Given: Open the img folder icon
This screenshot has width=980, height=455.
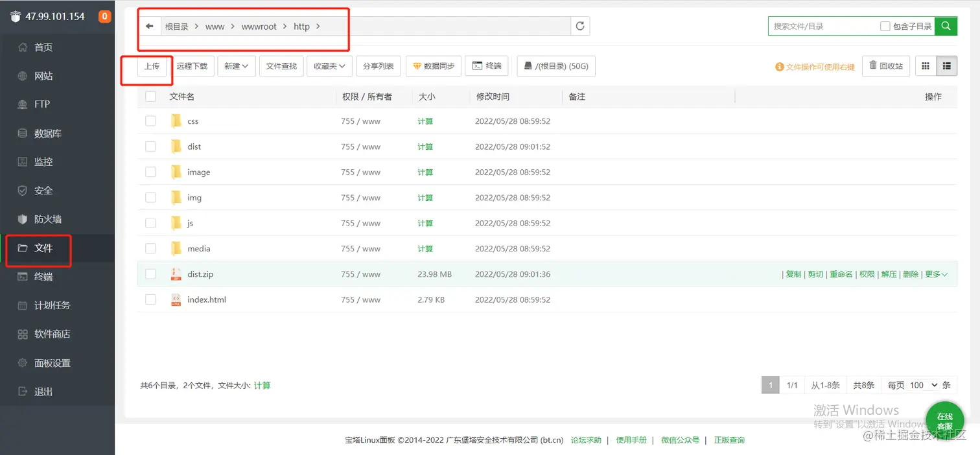Looking at the screenshot, I should (176, 198).
